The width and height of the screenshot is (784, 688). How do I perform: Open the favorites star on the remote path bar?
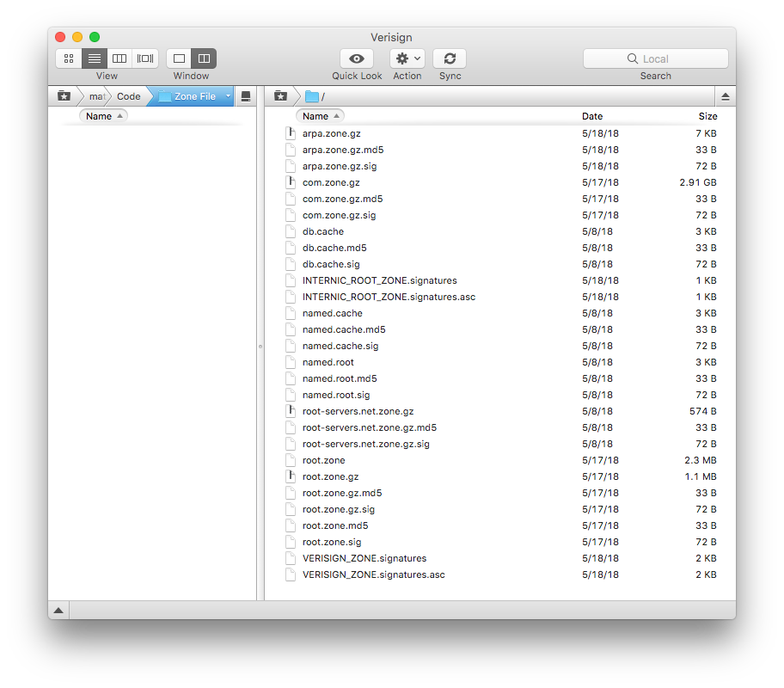(x=279, y=95)
